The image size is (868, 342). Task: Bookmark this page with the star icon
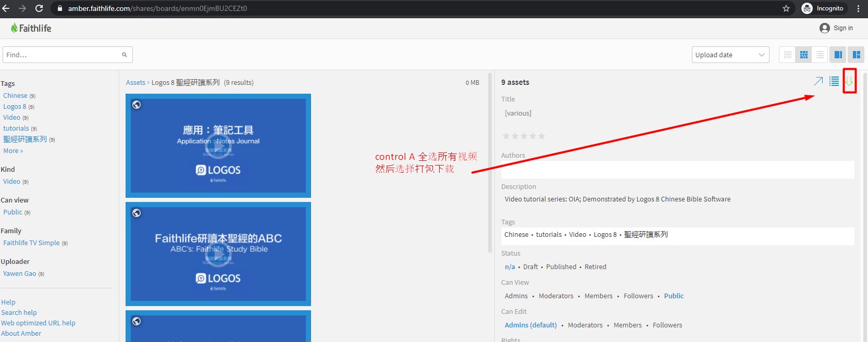coord(786,8)
